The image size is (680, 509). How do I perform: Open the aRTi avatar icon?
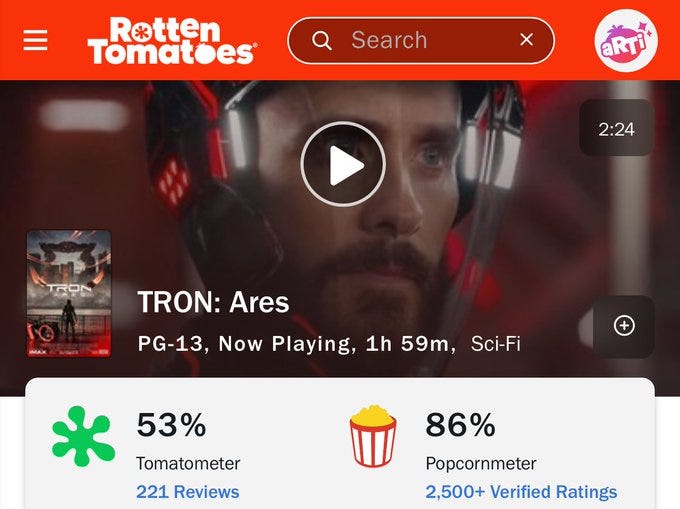click(626, 40)
